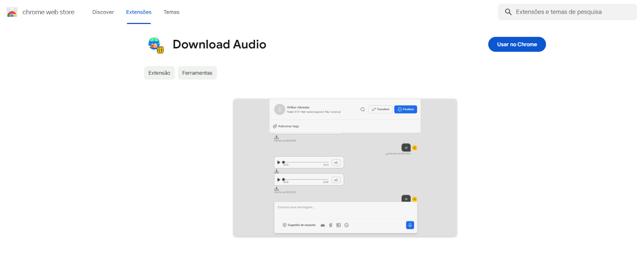Screen dimensions: 644x258
Task: Open the extension preview screenshot
Action: coord(345,167)
